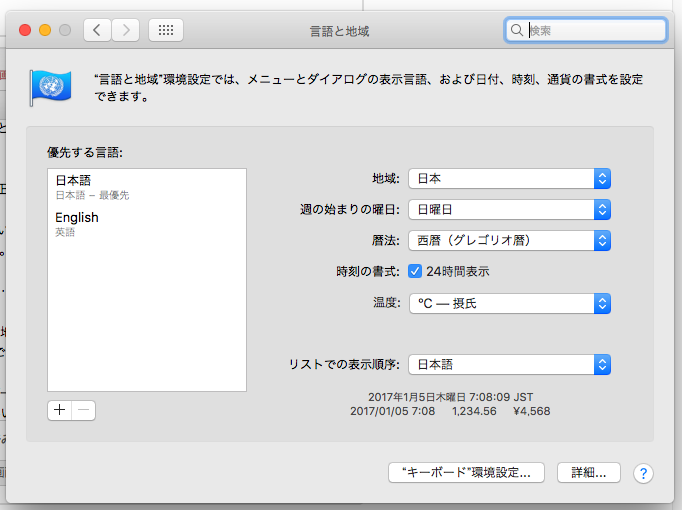Image resolution: width=682 pixels, height=510 pixels.
Task: Open the 温度 temperature dropdown
Action: pos(509,303)
